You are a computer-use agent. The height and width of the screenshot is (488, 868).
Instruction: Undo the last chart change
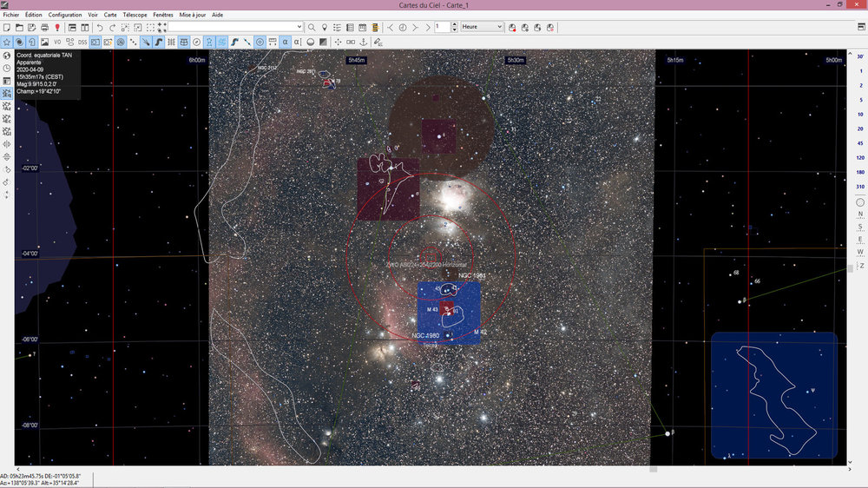100,27
